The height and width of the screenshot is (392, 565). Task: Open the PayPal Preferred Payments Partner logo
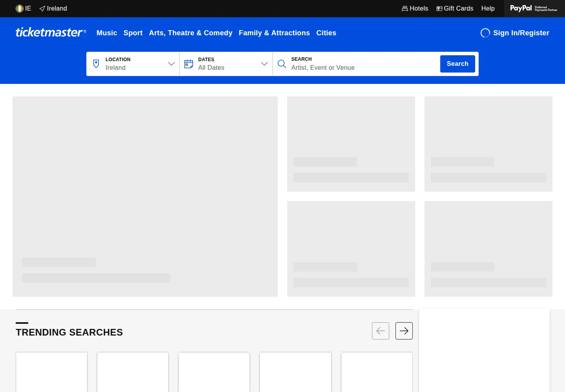coord(534,8)
